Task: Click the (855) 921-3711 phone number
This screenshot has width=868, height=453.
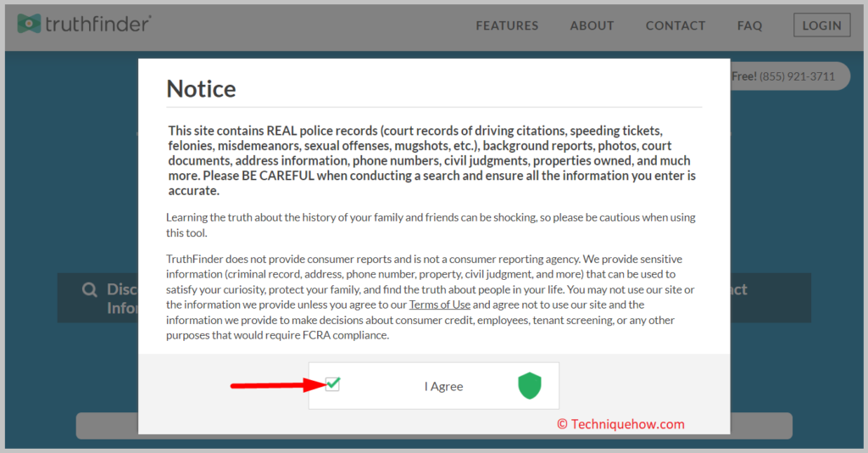Action: (x=797, y=76)
